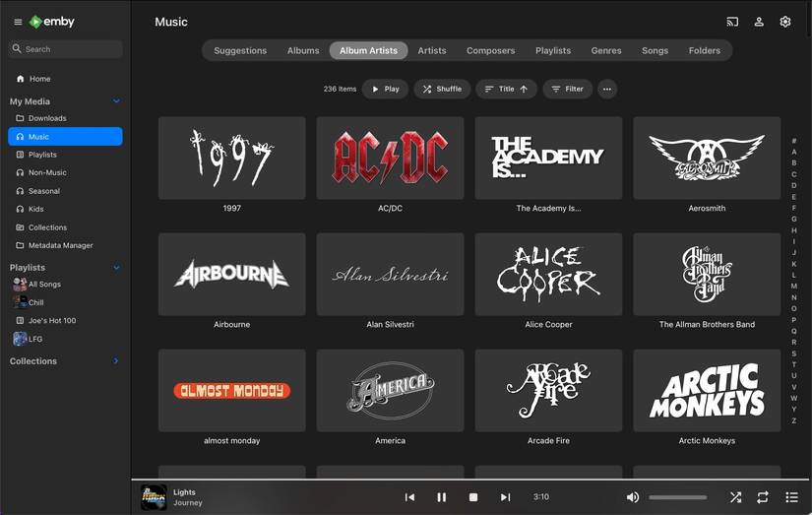Open the settings gear icon
This screenshot has width=812, height=515.
tap(785, 22)
